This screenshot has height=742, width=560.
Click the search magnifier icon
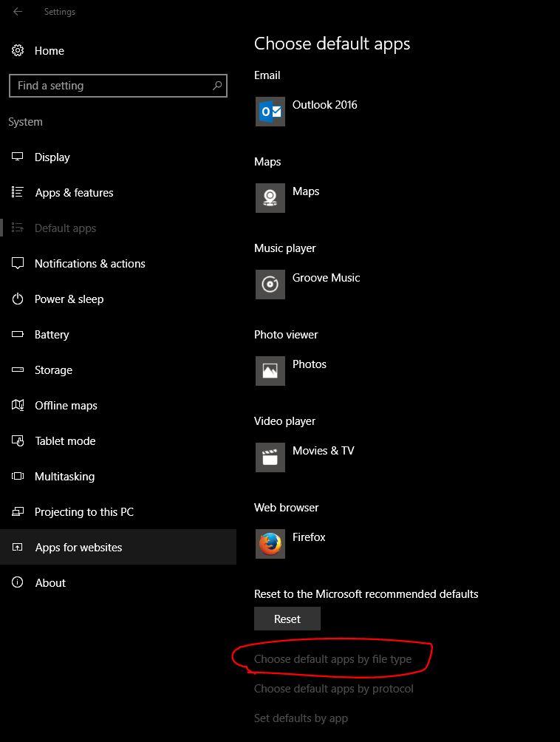coord(217,86)
